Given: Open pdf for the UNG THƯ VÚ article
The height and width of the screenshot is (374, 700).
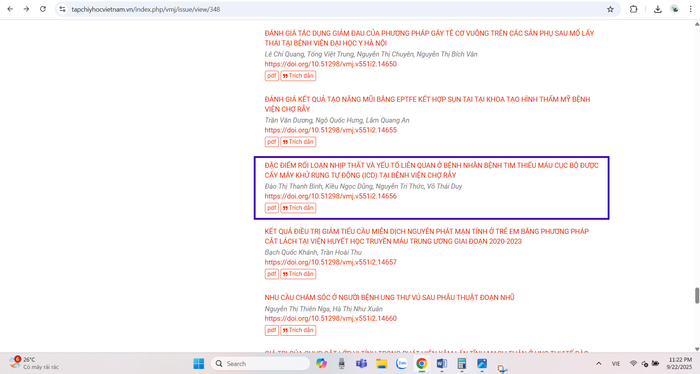Looking at the screenshot, I should tap(271, 330).
